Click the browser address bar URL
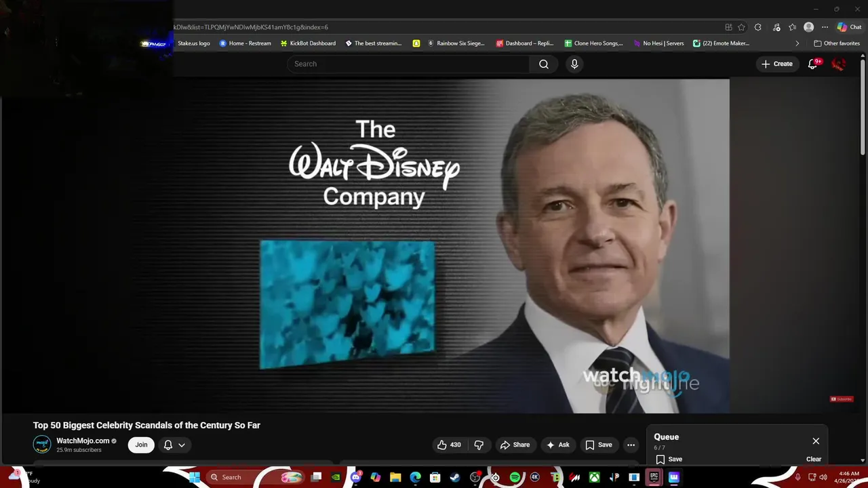 tap(251, 27)
